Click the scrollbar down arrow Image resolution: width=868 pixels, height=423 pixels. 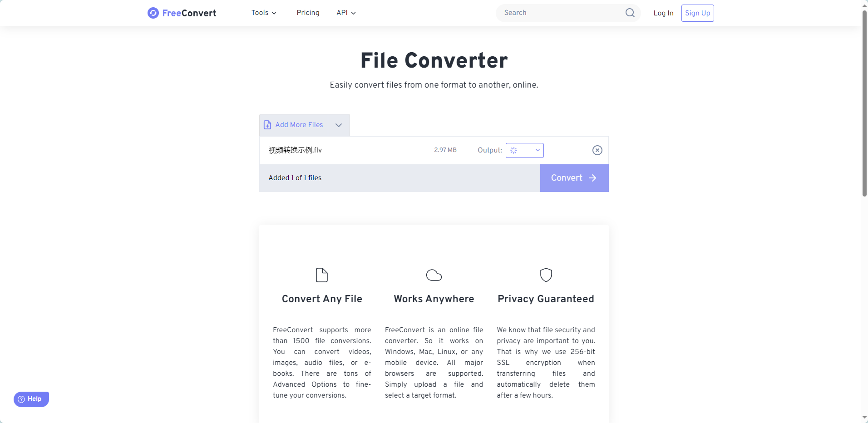click(864, 418)
